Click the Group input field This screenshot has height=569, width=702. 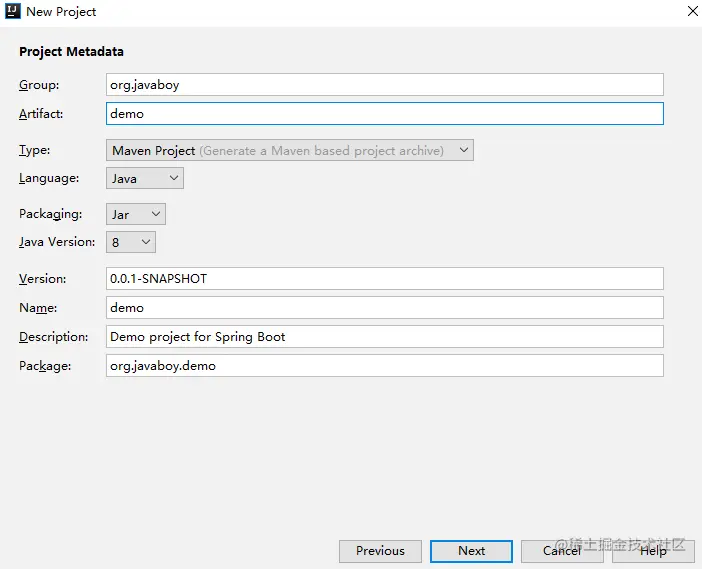(385, 85)
